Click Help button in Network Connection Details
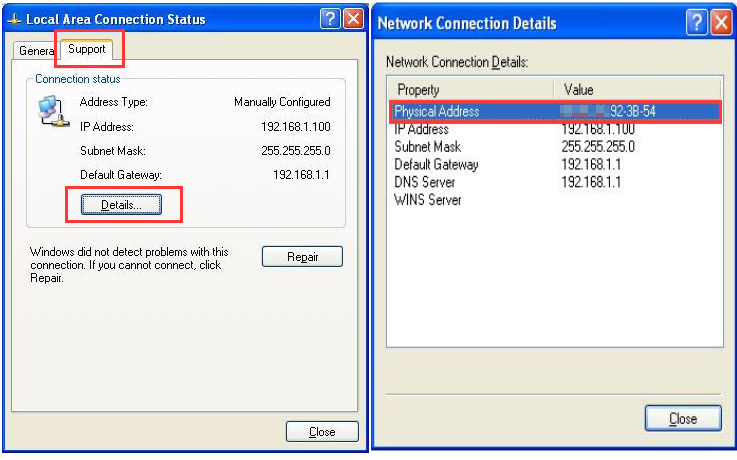This screenshot has height=460, width=737. 697,23
